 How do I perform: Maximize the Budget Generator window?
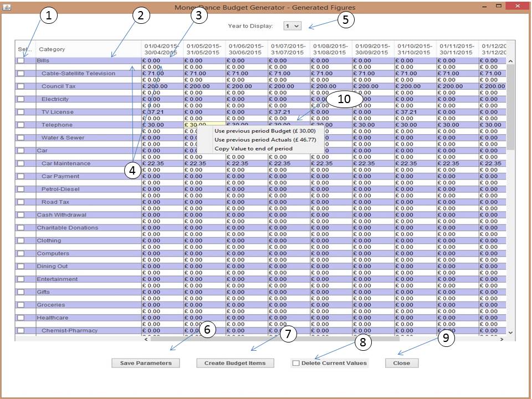click(x=498, y=6)
